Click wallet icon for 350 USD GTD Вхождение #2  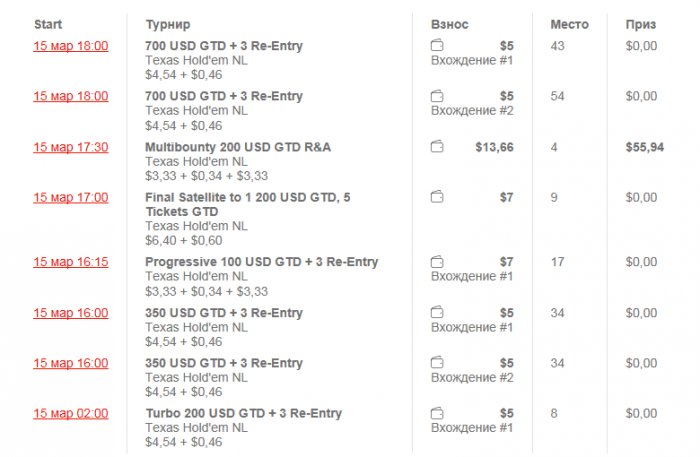click(x=436, y=363)
